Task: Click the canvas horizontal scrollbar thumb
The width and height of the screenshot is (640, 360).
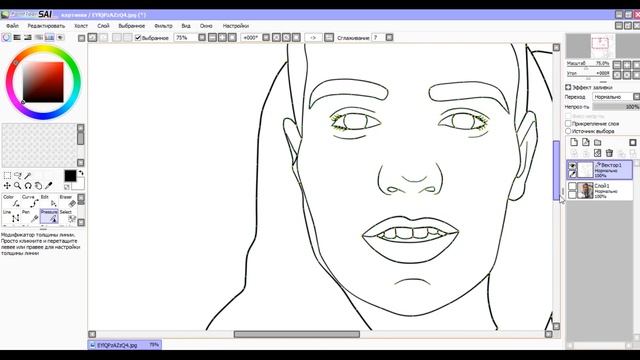Action: click(297, 334)
